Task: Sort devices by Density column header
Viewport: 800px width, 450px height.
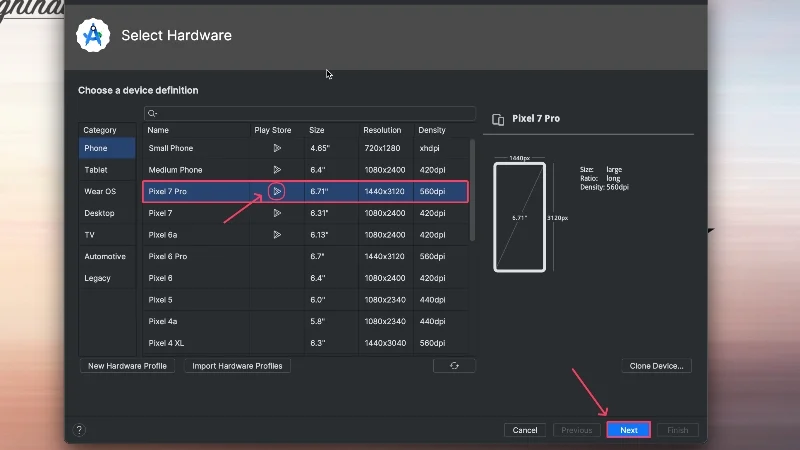Action: (432, 130)
